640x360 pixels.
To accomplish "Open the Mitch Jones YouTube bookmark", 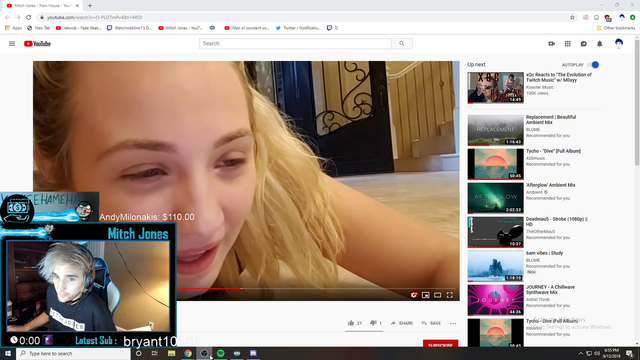I will coord(180,28).
